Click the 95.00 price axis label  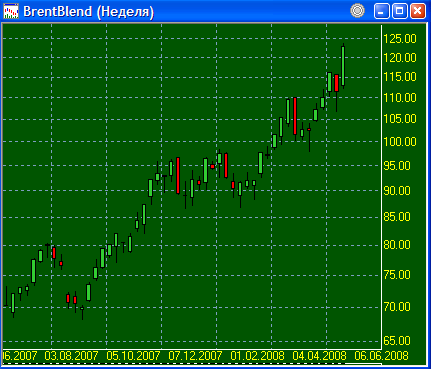397,166
